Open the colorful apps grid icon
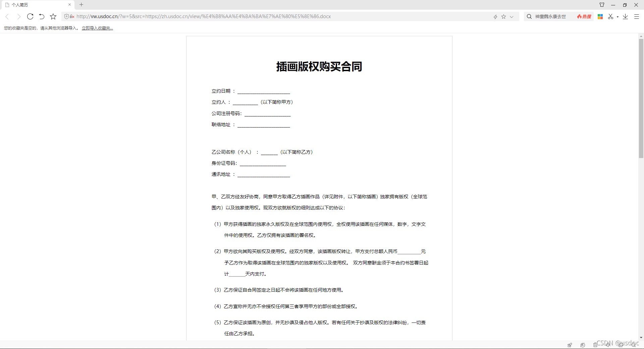The height and width of the screenshot is (349, 644). (x=600, y=16)
